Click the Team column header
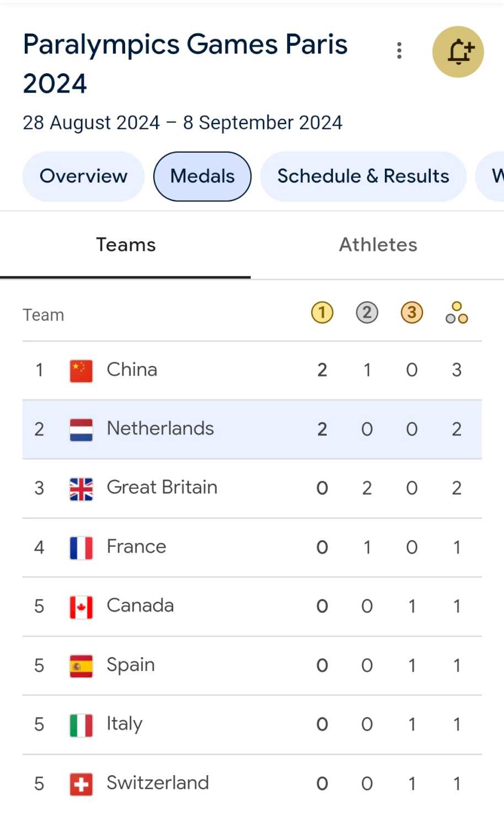Viewport: 504px width, 827px height. tap(44, 315)
